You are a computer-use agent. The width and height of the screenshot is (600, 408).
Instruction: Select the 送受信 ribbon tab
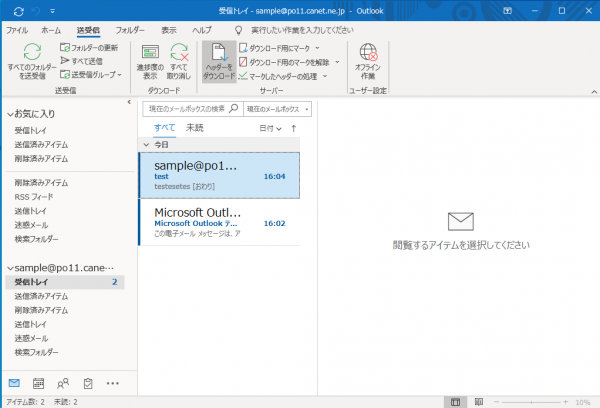point(88,30)
